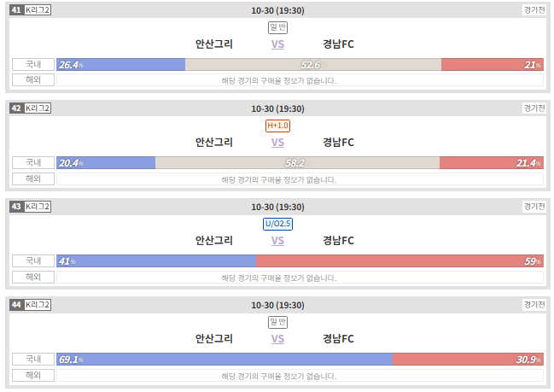The height and width of the screenshot is (392, 554).
Task: Select the 해외 row label in match 42
Action: [33, 178]
